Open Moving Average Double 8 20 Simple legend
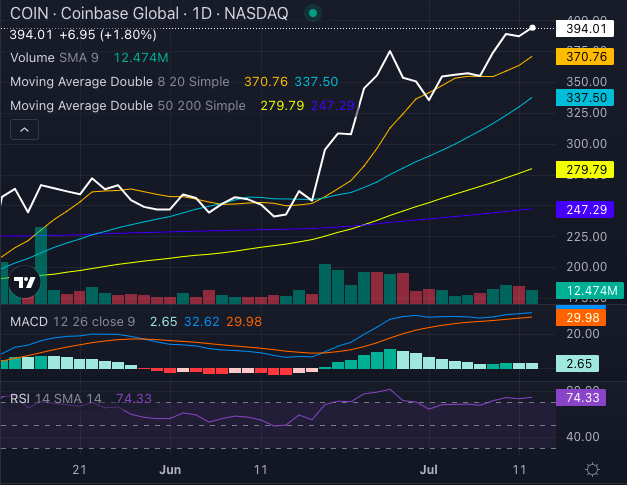The width and height of the screenshot is (627, 485). (120, 82)
